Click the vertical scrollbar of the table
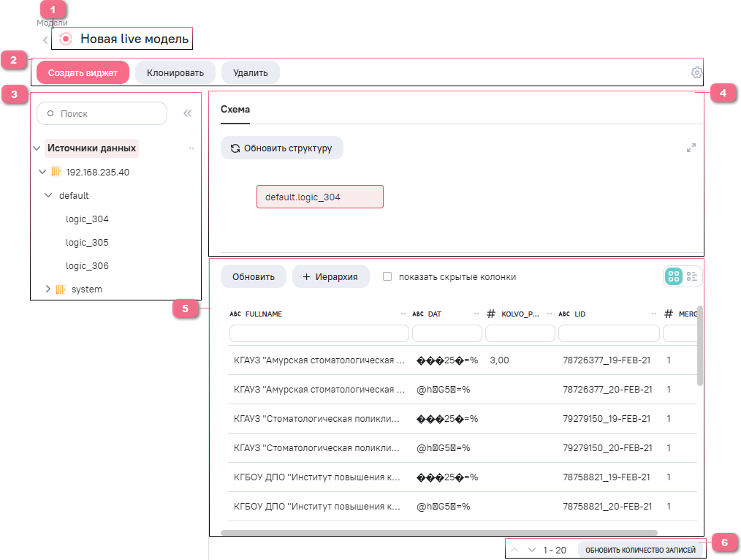The image size is (741, 560). click(x=700, y=346)
